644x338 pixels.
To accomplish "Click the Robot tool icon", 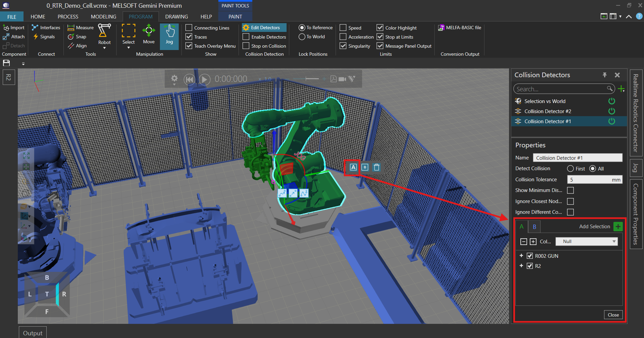I will click(104, 31).
